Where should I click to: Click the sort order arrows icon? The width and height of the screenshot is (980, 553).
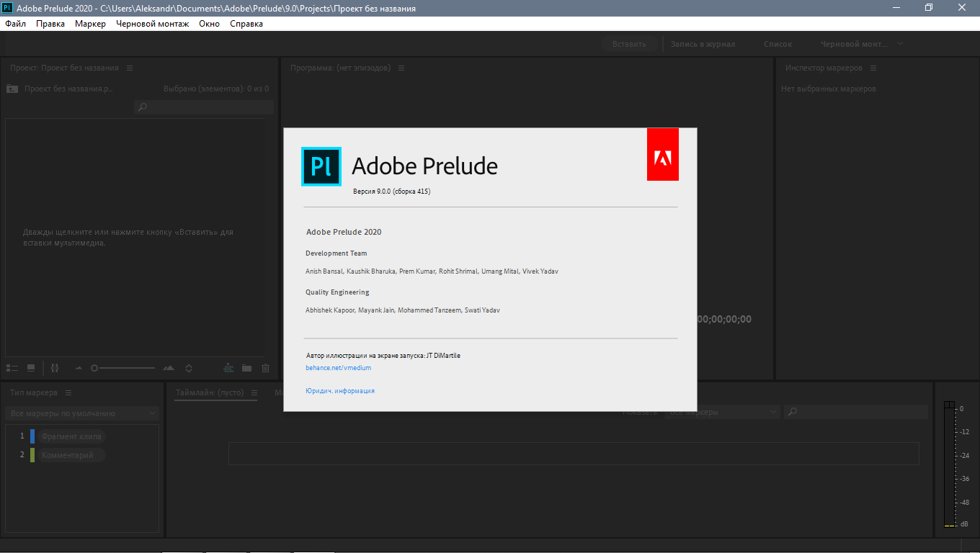pos(189,368)
